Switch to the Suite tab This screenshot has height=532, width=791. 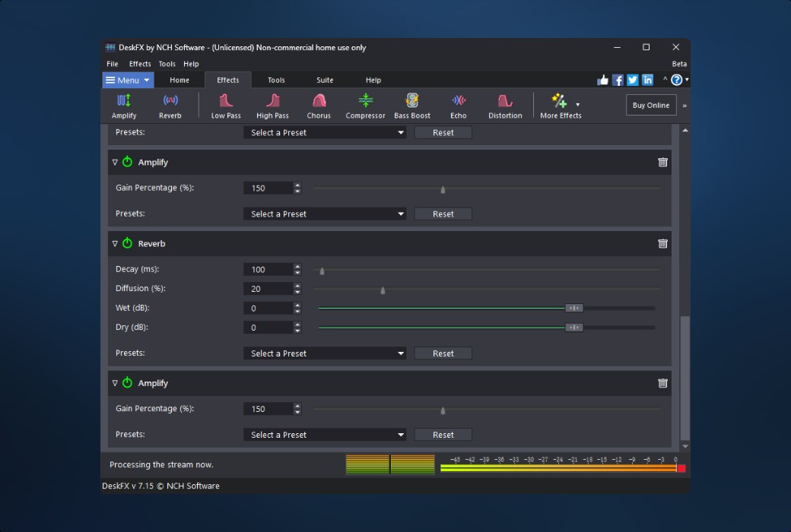tap(325, 80)
